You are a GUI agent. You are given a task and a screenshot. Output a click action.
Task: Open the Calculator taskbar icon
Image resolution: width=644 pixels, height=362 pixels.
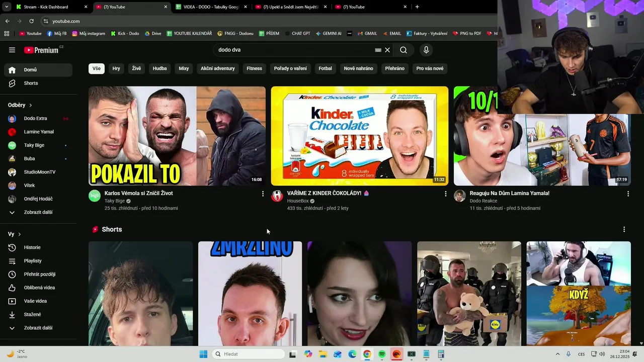click(x=441, y=354)
